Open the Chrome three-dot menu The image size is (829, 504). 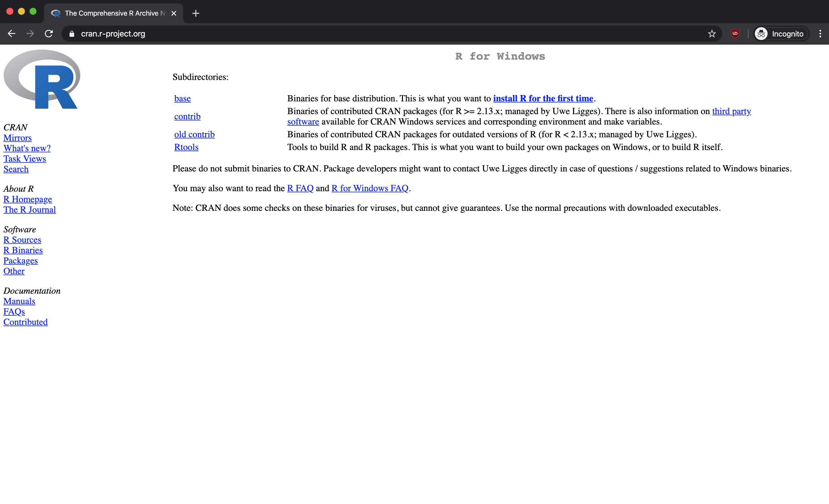(820, 34)
